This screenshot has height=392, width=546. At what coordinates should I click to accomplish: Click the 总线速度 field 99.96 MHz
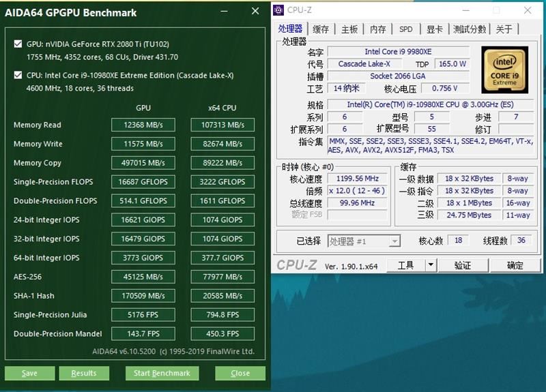pos(357,203)
